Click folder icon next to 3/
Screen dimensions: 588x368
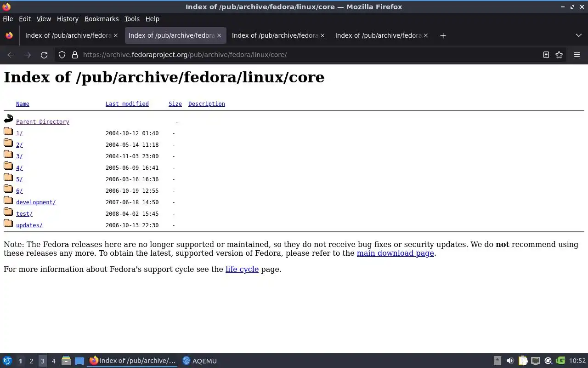tap(8, 155)
